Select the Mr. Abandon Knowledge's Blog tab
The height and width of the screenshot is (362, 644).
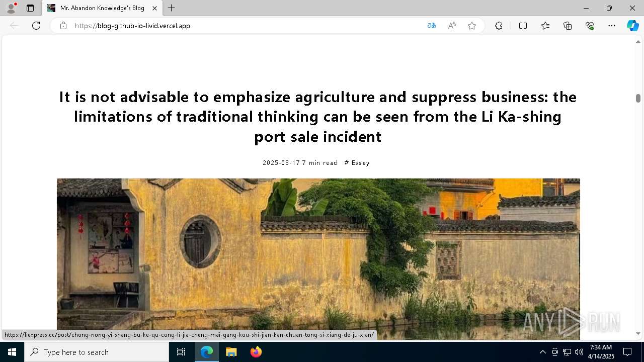[x=102, y=8]
